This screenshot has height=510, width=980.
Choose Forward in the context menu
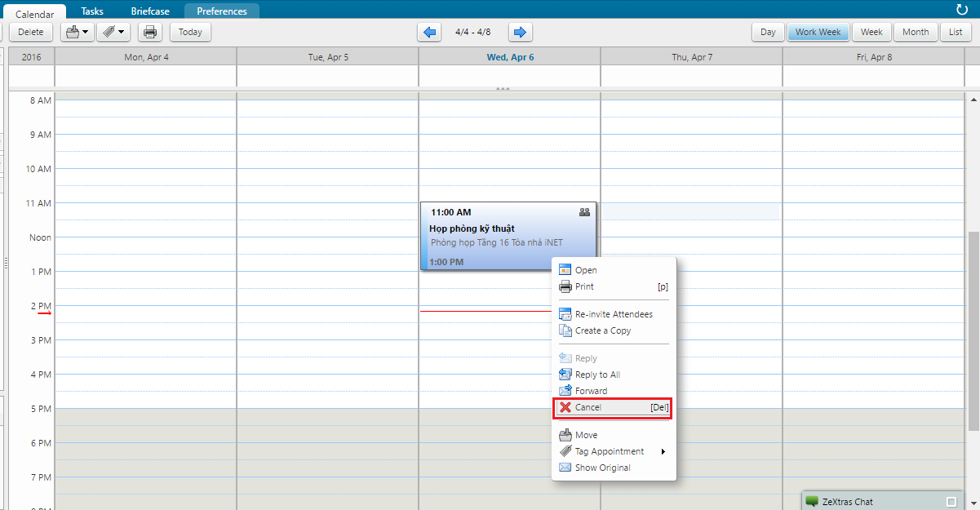tap(614, 391)
